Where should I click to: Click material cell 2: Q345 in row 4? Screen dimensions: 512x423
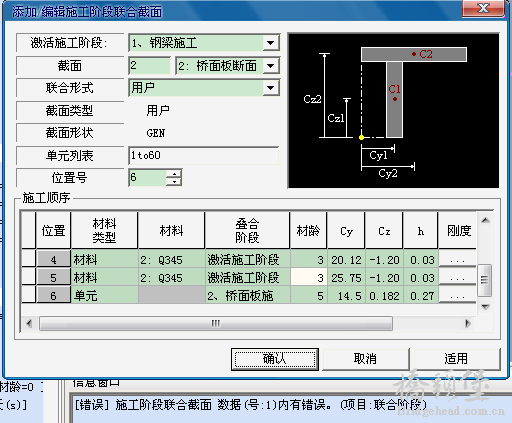tap(172, 259)
